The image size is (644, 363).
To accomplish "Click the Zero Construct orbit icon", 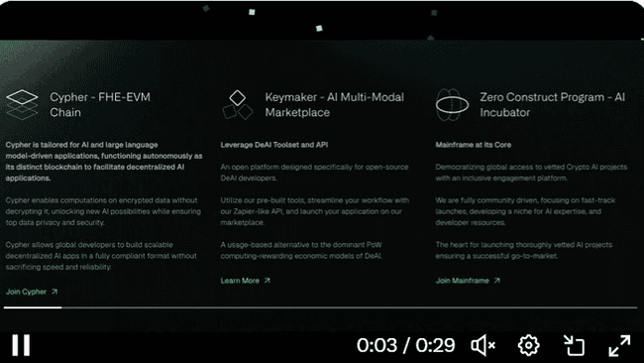I will [x=452, y=104].
